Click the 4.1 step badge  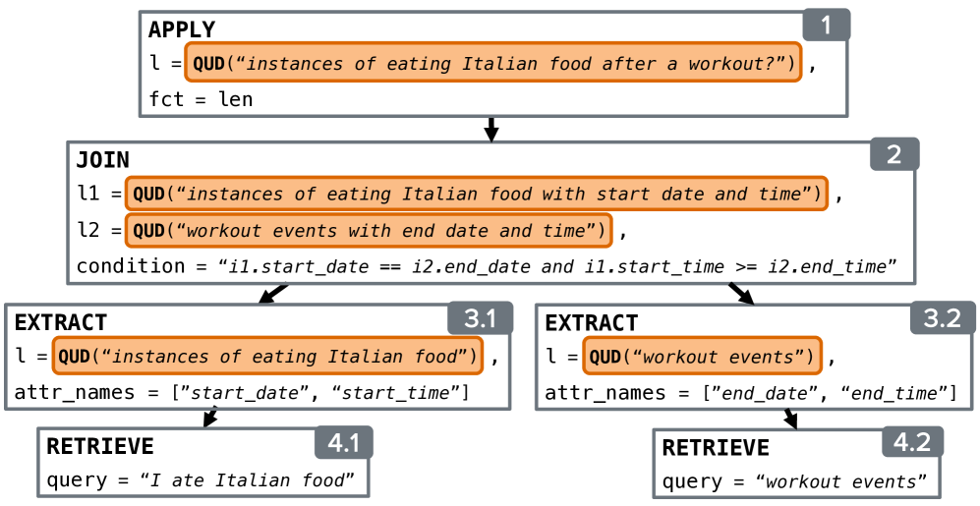click(x=344, y=443)
